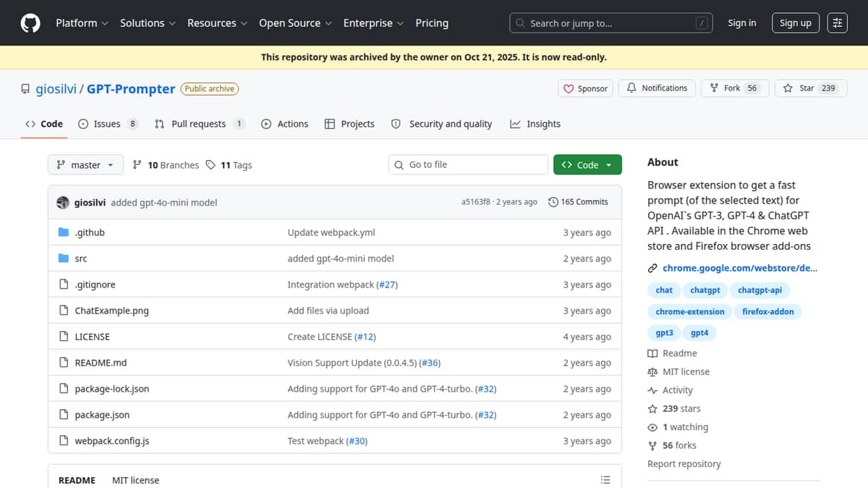Click the Sign up button
The image size is (868, 488).
[x=796, y=23]
